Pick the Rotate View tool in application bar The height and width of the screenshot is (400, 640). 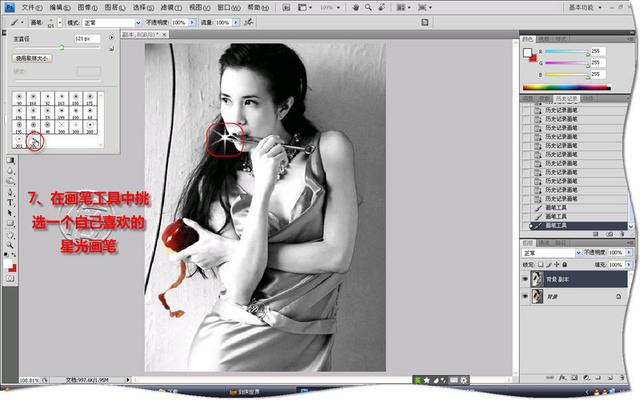(382, 7)
